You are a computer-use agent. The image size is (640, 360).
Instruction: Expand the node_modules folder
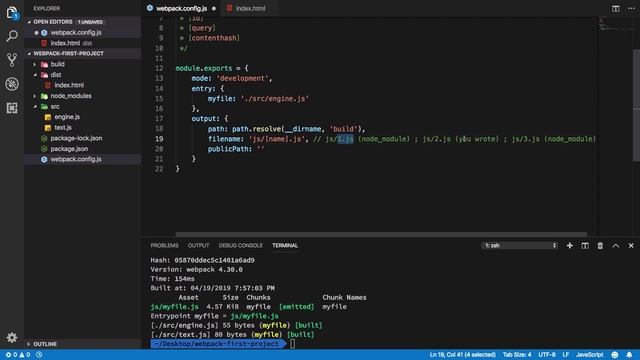click(35, 96)
